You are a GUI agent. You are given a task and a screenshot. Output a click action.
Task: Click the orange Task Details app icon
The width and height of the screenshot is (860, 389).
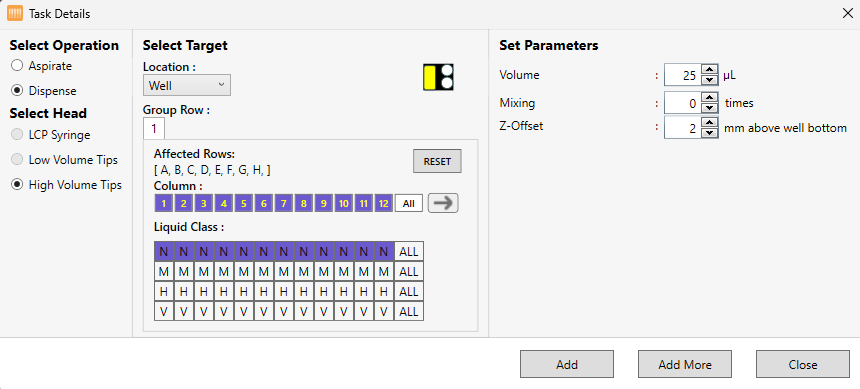click(15, 14)
